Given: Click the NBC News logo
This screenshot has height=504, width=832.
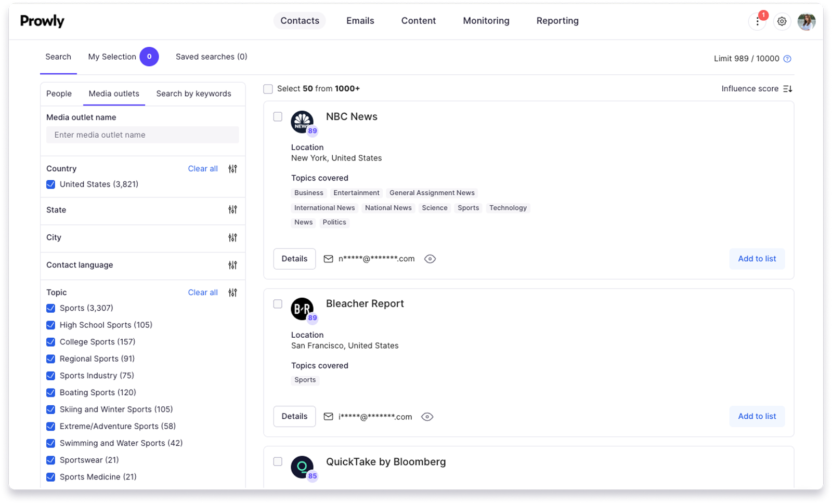Looking at the screenshot, I should pos(302,122).
